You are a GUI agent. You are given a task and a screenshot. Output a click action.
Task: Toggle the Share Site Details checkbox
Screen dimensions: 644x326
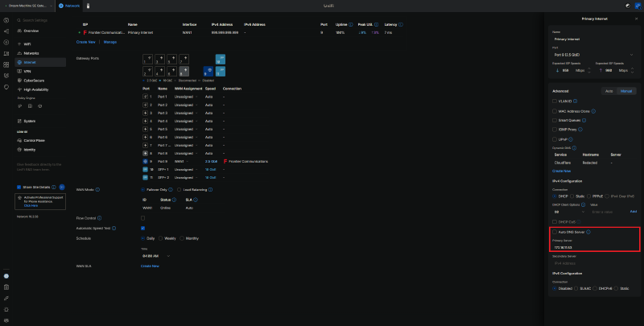coord(19,188)
